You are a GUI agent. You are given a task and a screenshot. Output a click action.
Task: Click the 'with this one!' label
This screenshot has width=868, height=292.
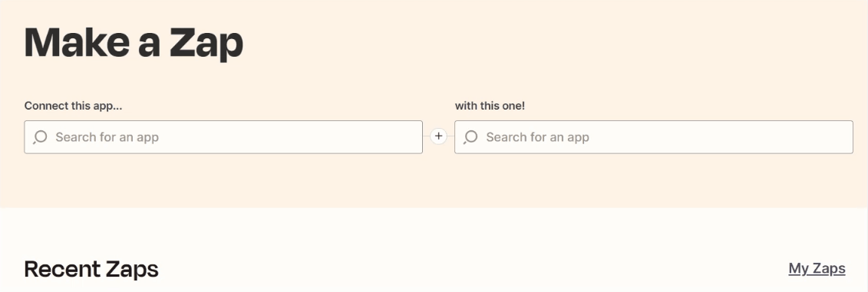[490, 106]
